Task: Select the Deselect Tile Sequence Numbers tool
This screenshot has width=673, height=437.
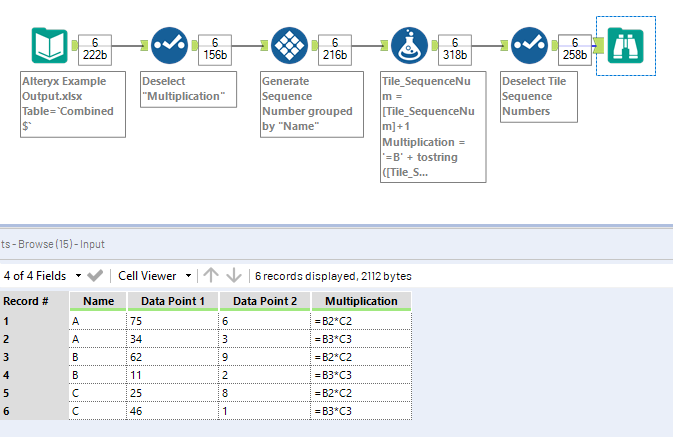Action: coord(529,46)
